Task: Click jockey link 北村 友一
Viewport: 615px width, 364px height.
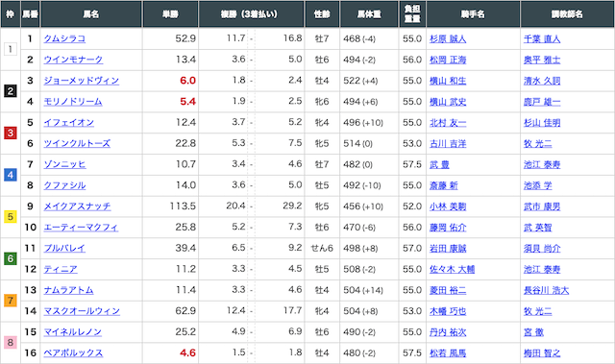Action: 448,123
